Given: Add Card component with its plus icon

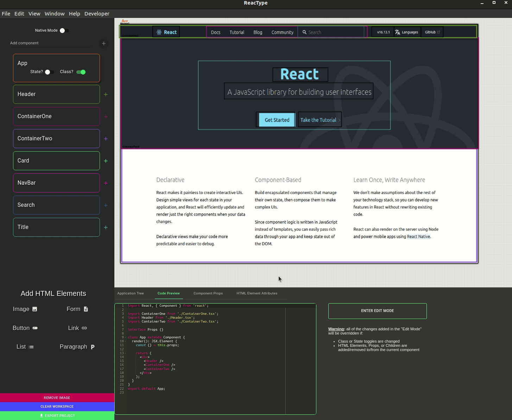Looking at the screenshot, I should coord(106,161).
